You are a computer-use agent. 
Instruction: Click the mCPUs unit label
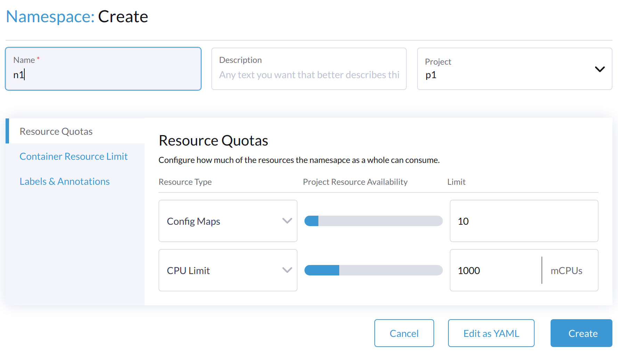pos(566,270)
